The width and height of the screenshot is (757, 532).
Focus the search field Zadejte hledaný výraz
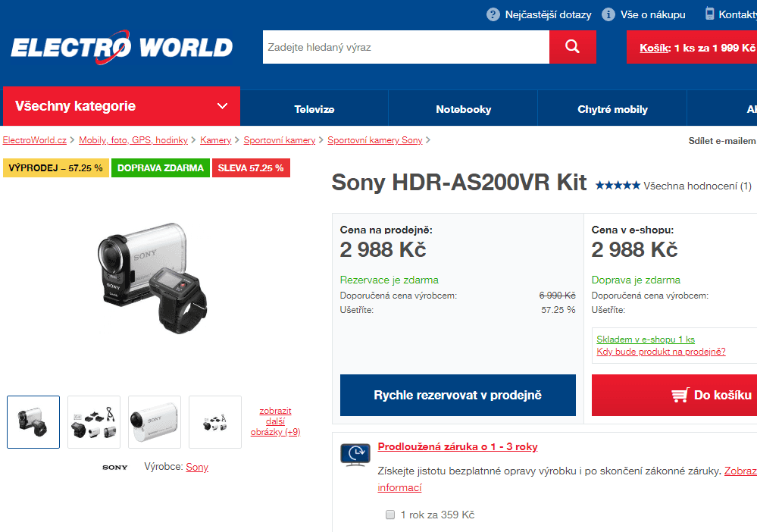(406, 47)
